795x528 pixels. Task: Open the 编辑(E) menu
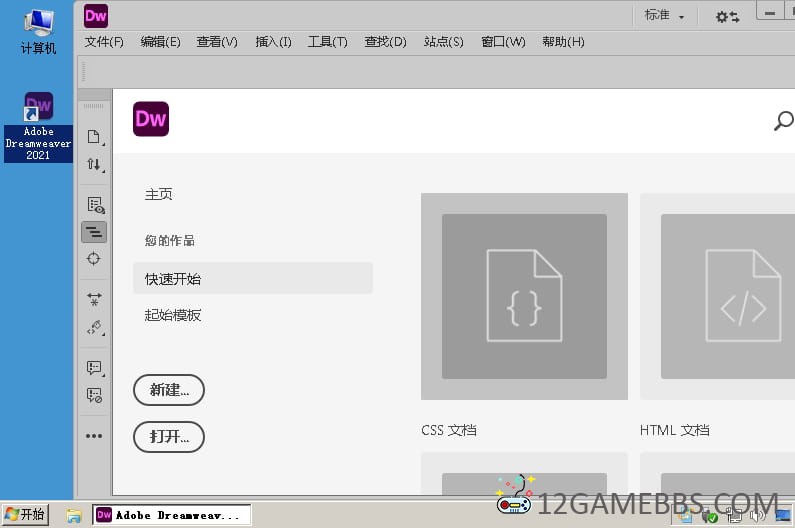click(x=160, y=42)
